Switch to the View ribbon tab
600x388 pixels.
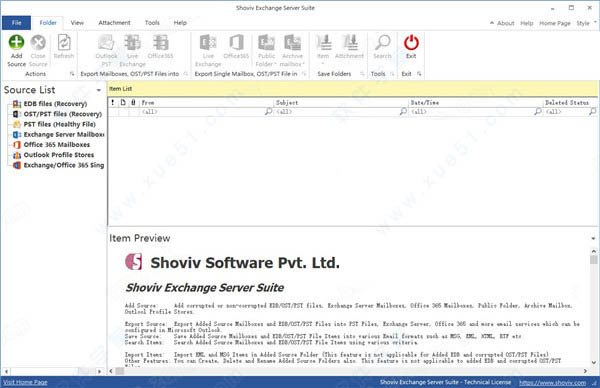(77, 23)
